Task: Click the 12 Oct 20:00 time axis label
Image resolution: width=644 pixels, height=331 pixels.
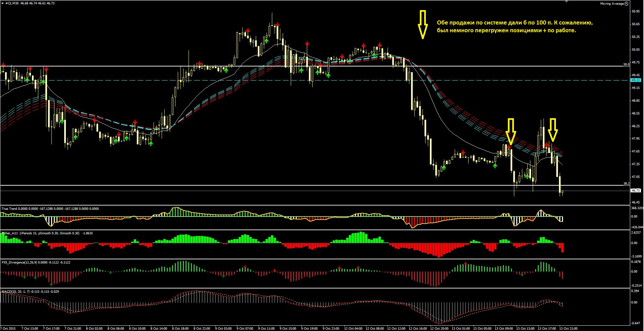Action: coord(439,329)
